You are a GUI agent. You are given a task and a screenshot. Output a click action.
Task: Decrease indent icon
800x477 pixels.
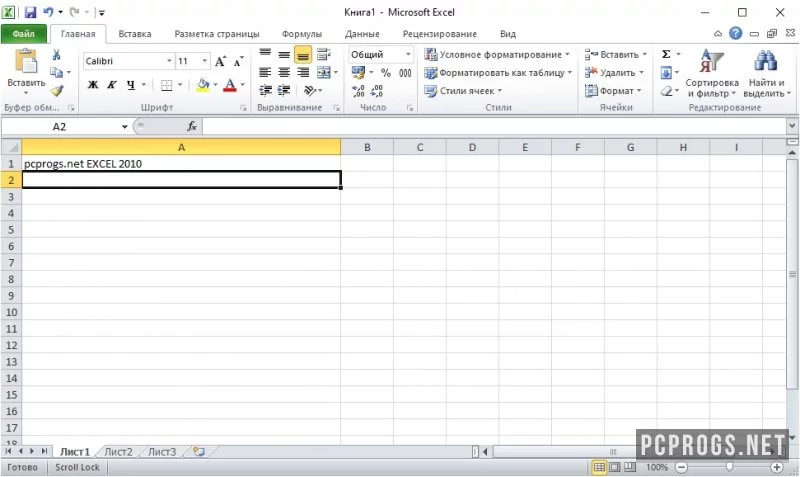(x=265, y=91)
